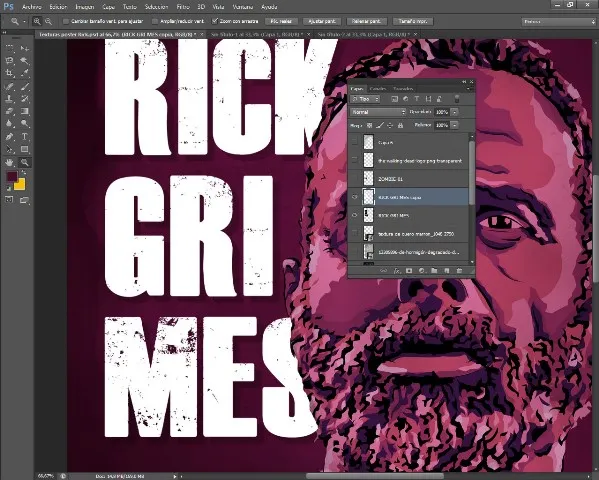Enable Cambiar tamaño vent. para ajustar checkbox

click(66, 21)
